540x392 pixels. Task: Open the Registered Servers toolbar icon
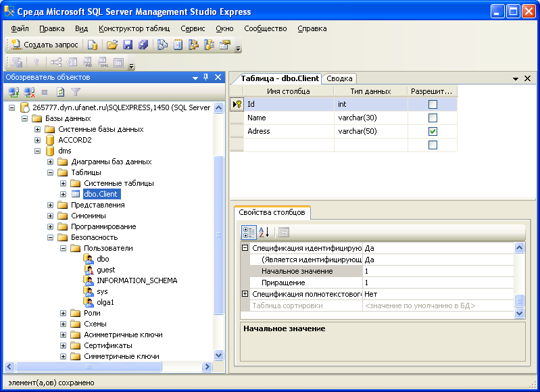click(x=162, y=45)
